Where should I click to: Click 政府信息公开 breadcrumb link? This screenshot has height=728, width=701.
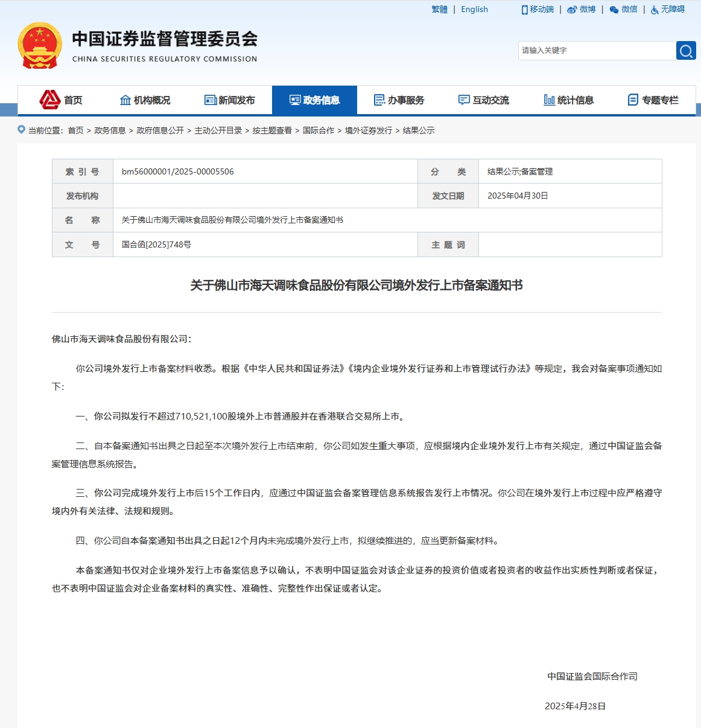click(160, 130)
